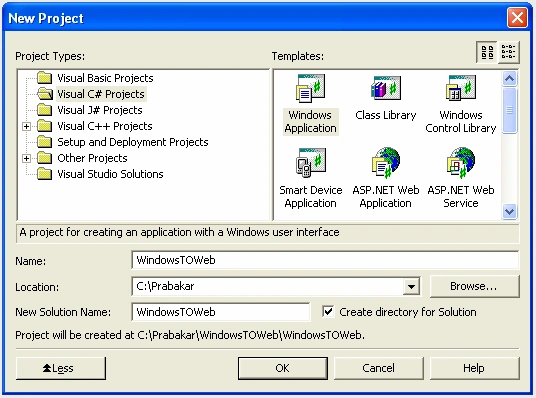The image size is (536, 398).
Task: Click the Visual Basic Projects folder icon
Action: [44, 78]
